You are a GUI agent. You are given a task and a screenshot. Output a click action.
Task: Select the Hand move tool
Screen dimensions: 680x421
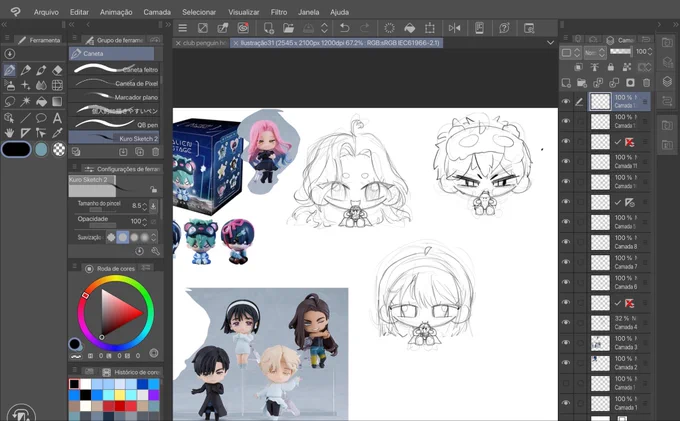click(x=10, y=133)
